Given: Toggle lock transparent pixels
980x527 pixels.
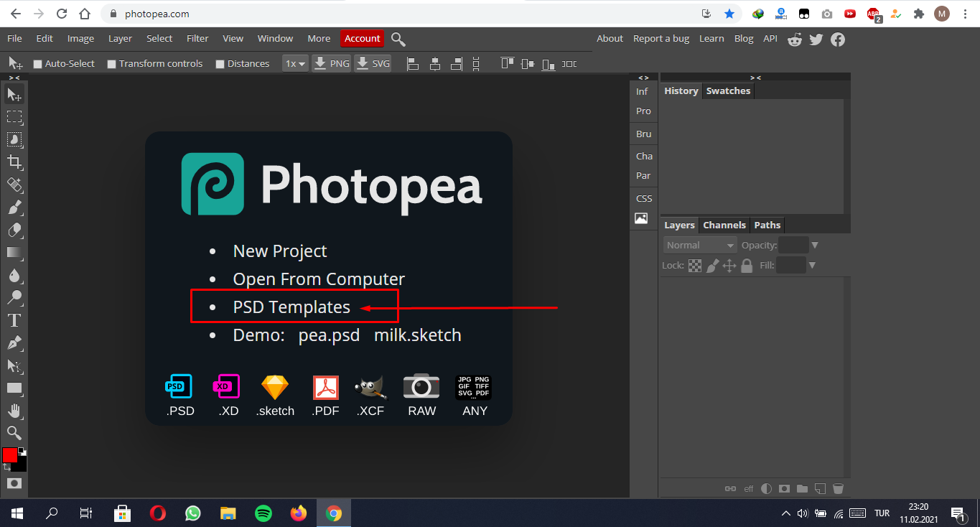Looking at the screenshot, I should click(695, 266).
